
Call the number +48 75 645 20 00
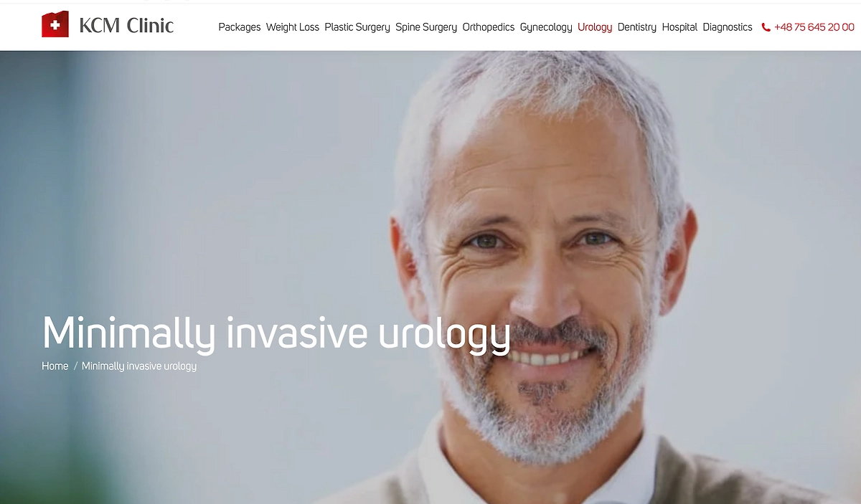(x=814, y=27)
